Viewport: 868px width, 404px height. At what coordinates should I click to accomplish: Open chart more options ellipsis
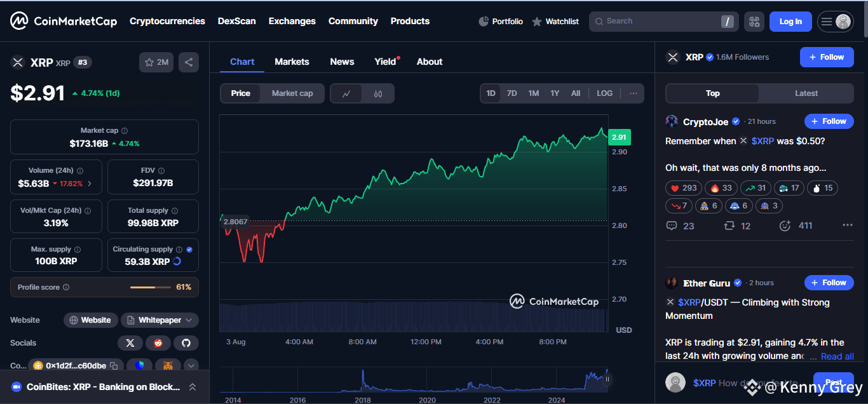(633, 93)
